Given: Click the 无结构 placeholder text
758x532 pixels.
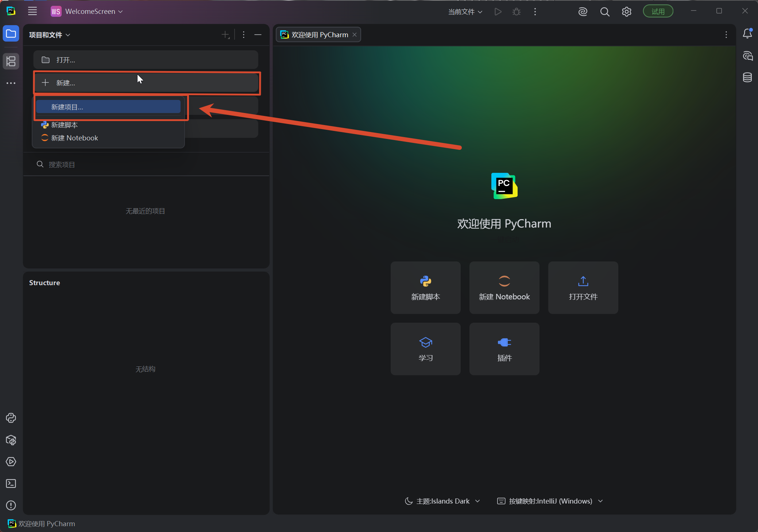Looking at the screenshot, I should [x=146, y=369].
